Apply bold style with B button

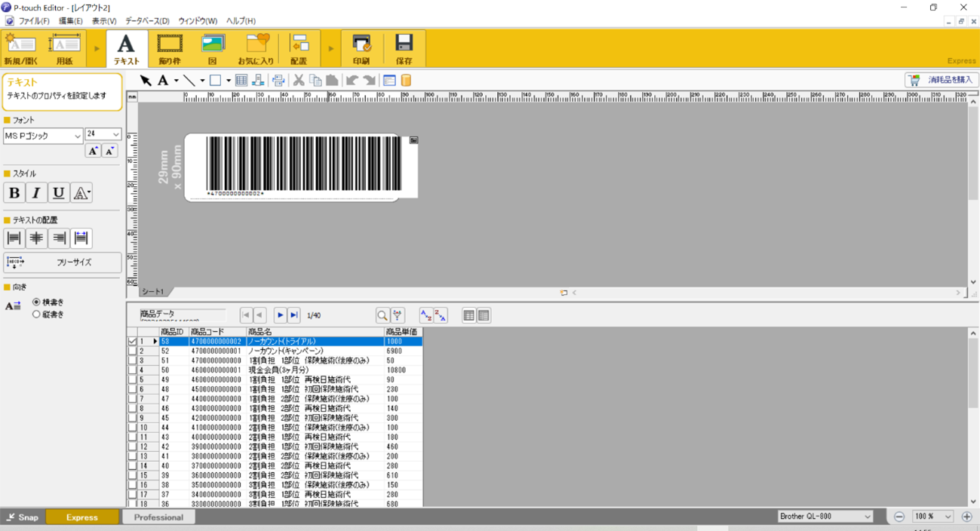click(14, 192)
